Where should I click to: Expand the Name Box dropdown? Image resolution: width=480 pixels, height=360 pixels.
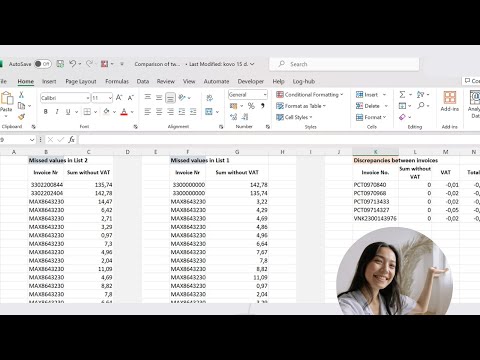32,140
